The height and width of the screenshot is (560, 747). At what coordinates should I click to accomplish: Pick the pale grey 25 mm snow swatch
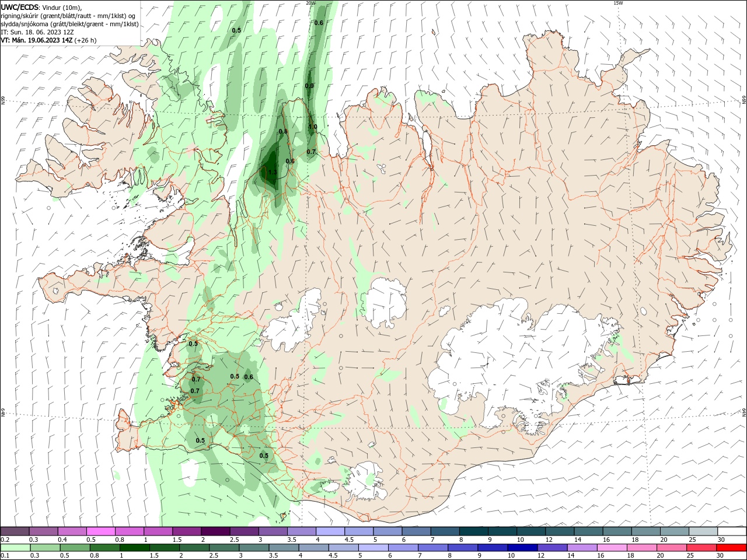[x=702, y=531]
